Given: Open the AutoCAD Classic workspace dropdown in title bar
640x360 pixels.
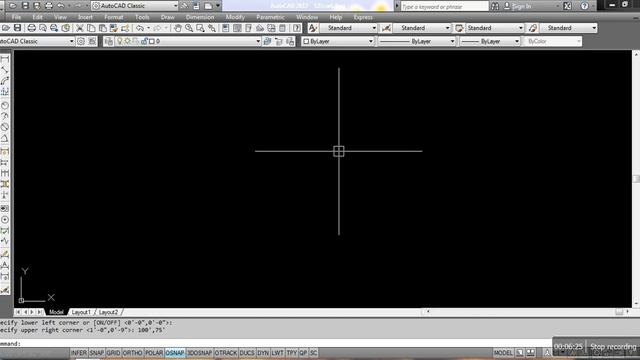Looking at the screenshot, I should click(x=135, y=6).
